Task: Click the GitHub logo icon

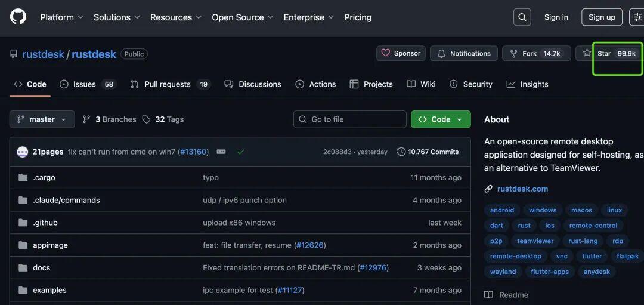Action: tap(18, 17)
